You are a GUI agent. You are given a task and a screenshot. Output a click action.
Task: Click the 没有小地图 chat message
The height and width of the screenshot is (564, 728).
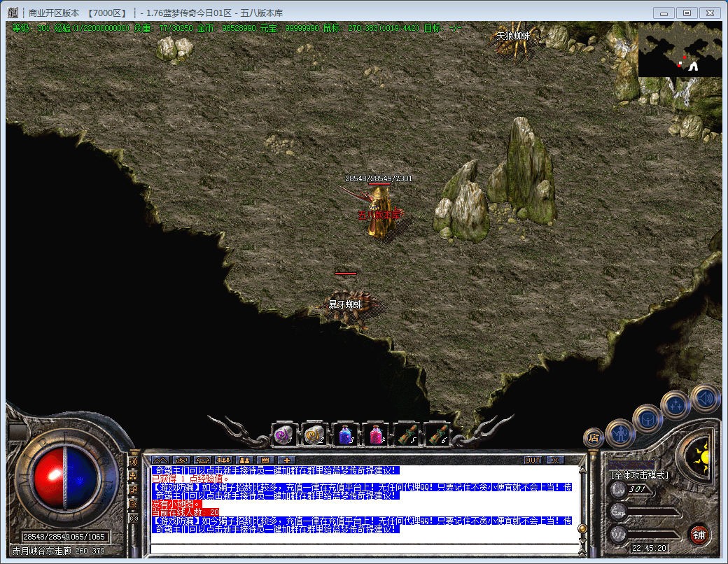[x=177, y=504]
